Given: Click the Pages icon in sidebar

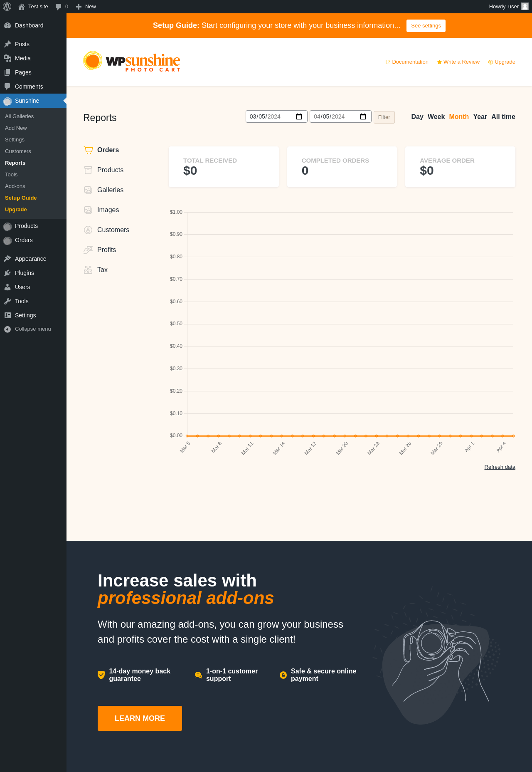Looking at the screenshot, I should pyautogui.click(x=7, y=72).
